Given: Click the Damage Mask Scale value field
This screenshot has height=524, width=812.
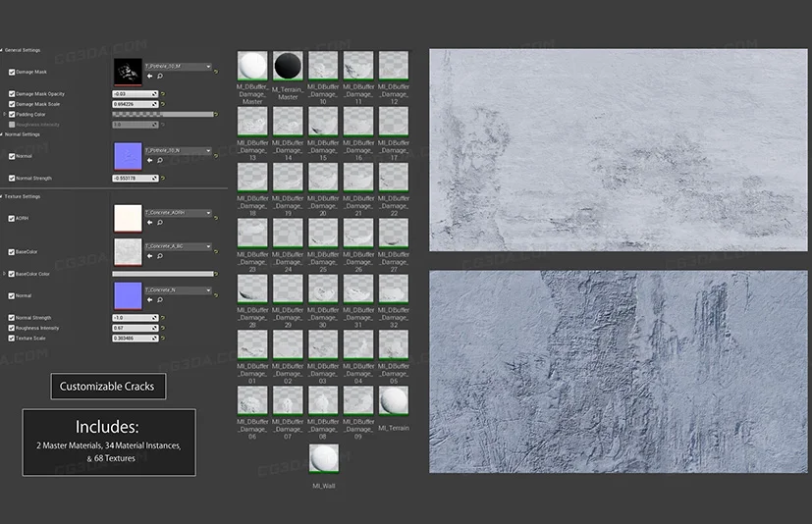Looking at the screenshot, I should (x=135, y=104).
